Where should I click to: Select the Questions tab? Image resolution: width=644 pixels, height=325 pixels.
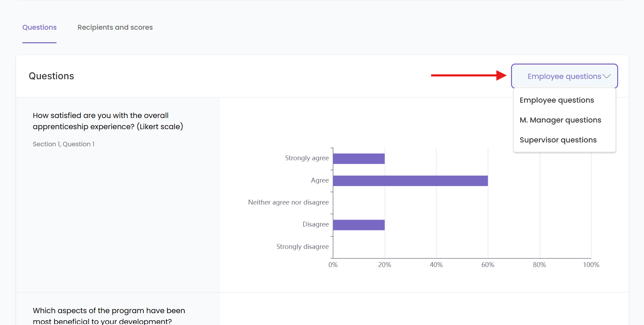tap(39, 27)
